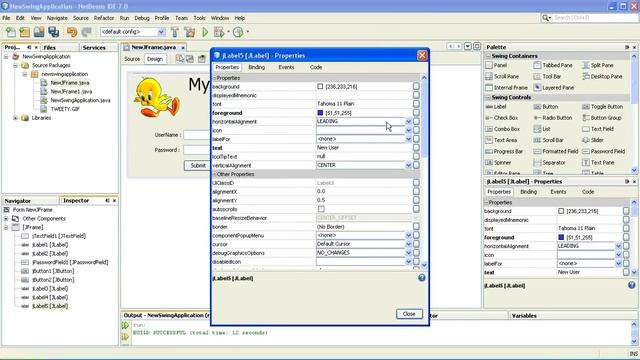Click the background row editor checkbox in dialog
The image size is (640, 360).
click(416, 86)
